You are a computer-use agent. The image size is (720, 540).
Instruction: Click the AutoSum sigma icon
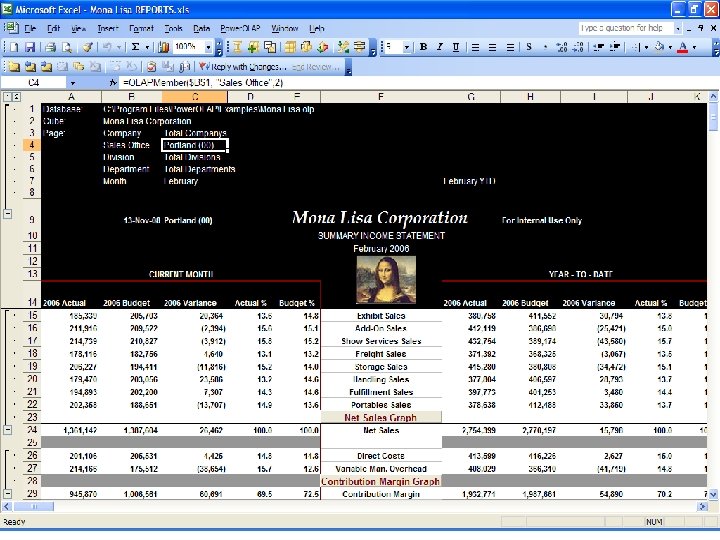pos(135,47)
